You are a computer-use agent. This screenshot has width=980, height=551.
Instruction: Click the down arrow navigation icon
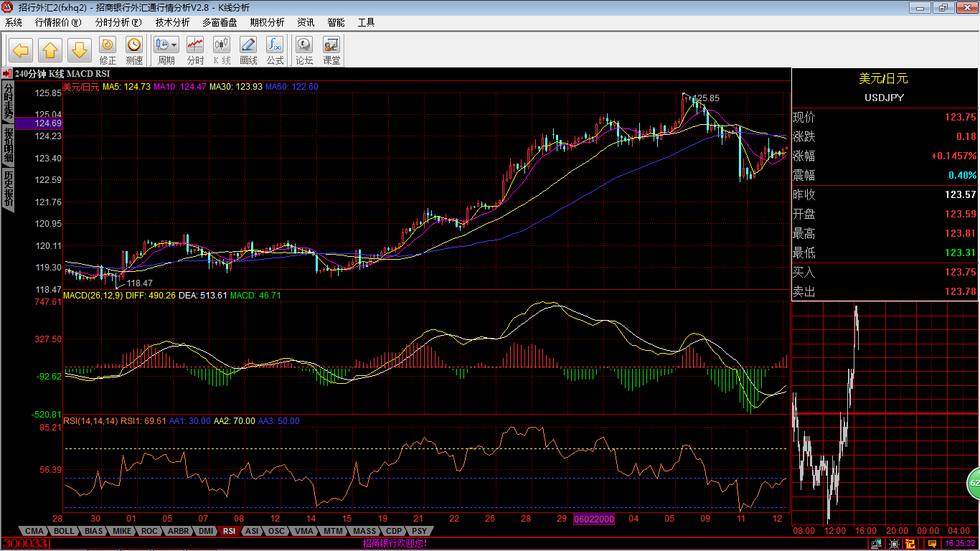point(79,50)
